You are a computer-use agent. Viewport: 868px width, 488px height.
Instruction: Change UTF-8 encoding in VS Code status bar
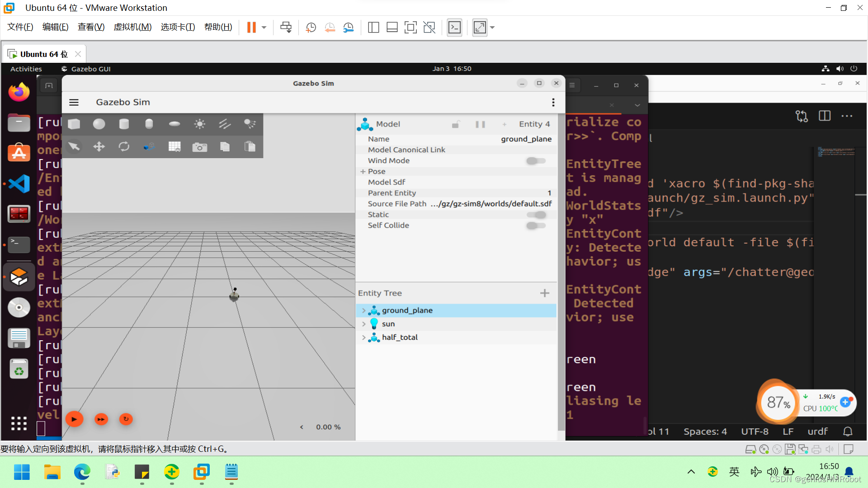[755, 432]
